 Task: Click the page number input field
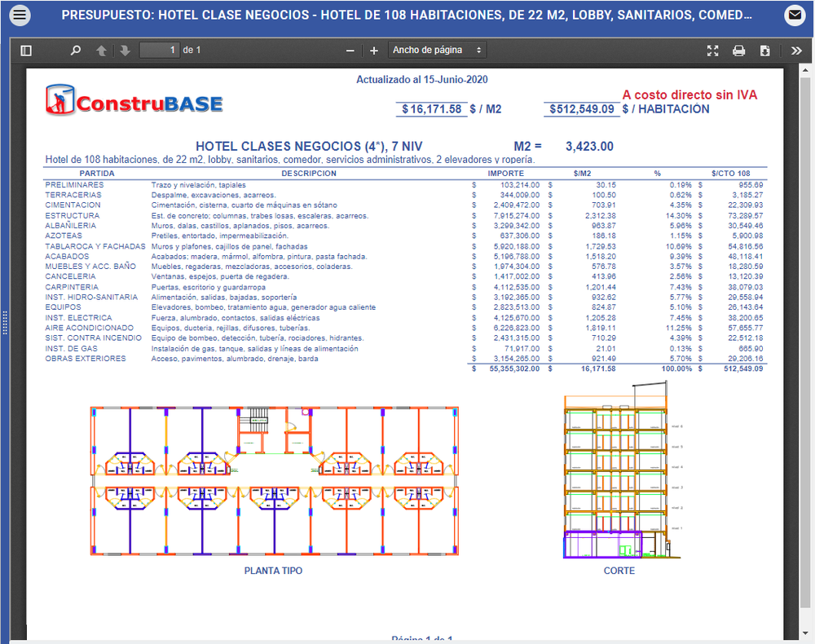(160, 51)
